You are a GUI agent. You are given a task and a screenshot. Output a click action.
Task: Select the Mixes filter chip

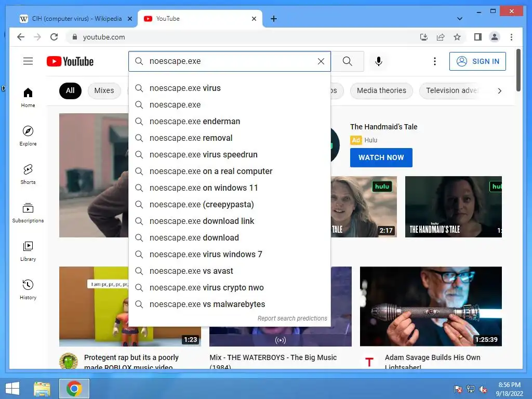[x=104, y=90]
